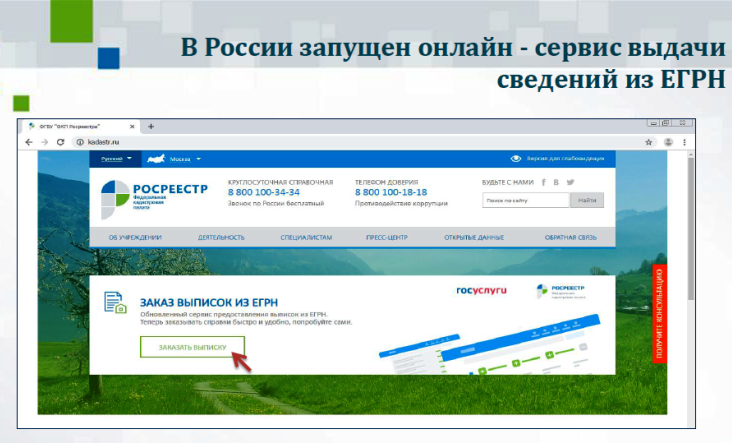Reload the page with the refresh icon
732x443 pixels.
(x=61, y=142)
